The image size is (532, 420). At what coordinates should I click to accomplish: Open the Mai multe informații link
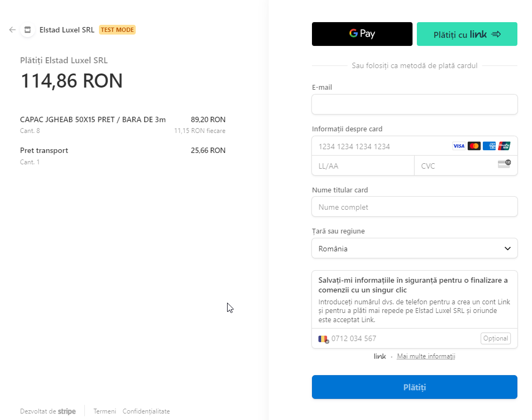pos(426,356)
